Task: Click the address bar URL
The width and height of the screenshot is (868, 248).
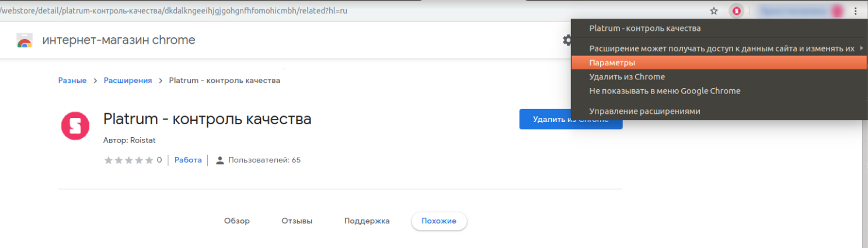Action: click(175, 11)
